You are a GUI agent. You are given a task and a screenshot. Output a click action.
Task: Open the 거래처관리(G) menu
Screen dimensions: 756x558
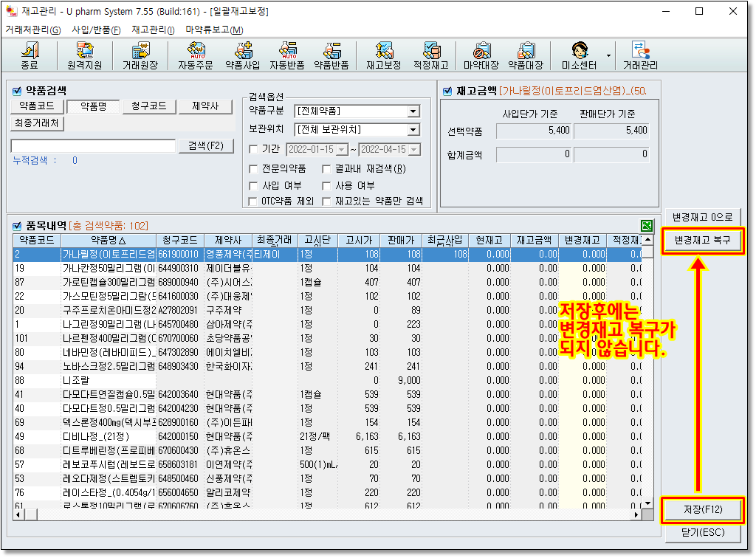pos(33,30)
